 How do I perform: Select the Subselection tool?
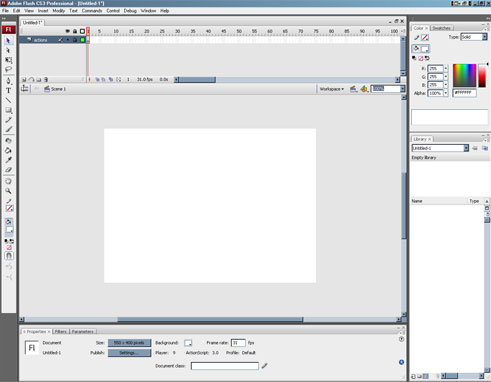pos(8,50)
